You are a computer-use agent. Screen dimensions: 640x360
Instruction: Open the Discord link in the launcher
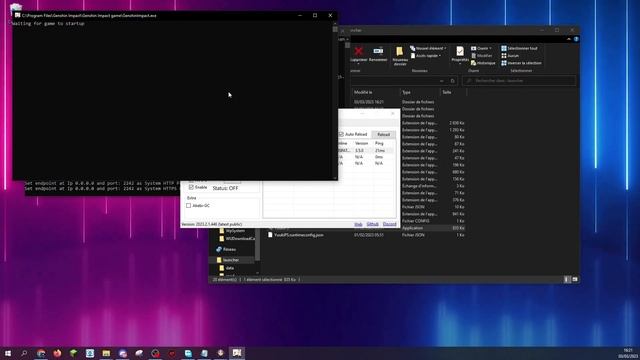click(x=389, y=224)
